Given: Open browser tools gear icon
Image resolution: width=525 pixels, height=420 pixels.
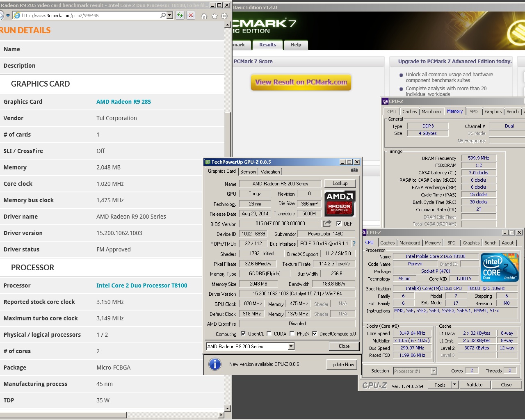Looking at the screenshot, I should click(x=224, y=16).
